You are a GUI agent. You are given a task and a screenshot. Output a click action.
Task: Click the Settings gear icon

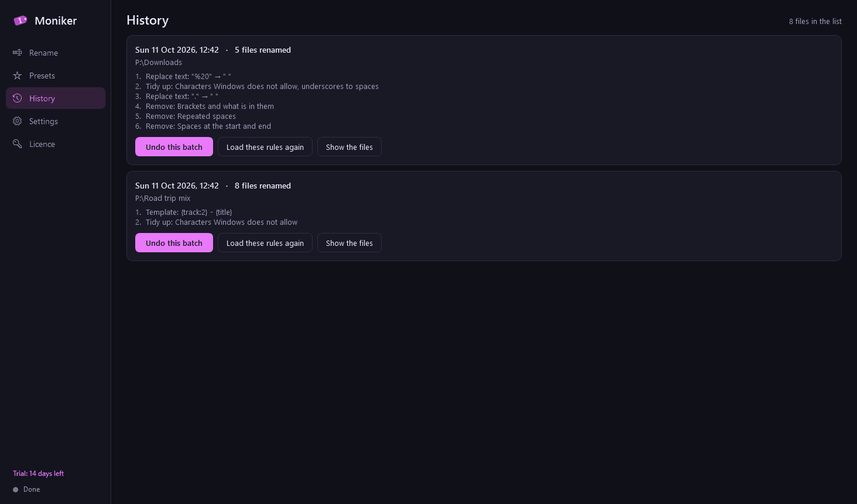[18, 121]
